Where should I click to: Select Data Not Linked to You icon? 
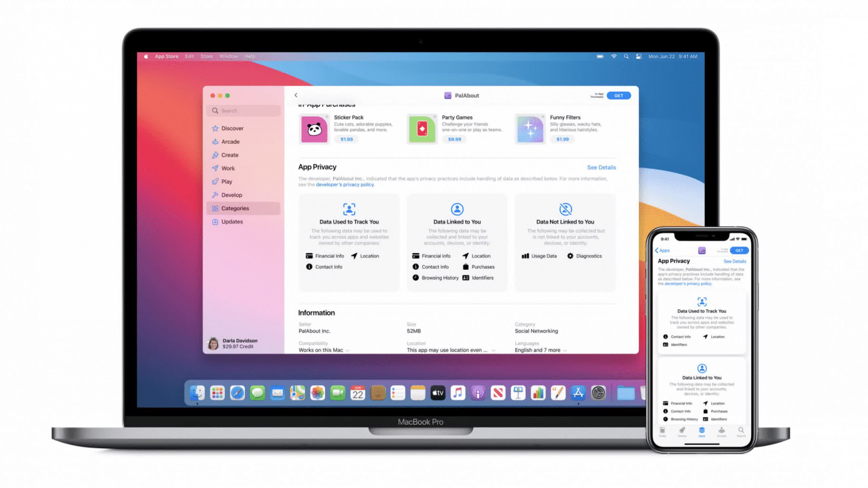[565, 209]
